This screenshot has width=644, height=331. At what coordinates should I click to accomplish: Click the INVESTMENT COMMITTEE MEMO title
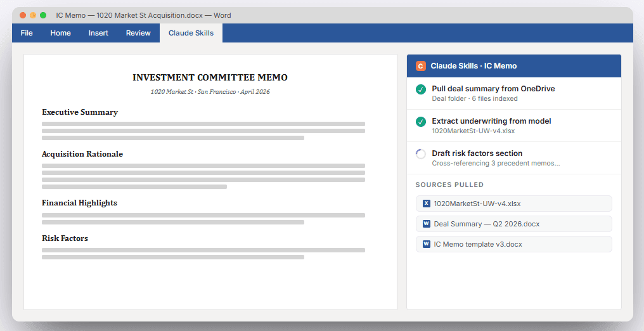(210, 77)
